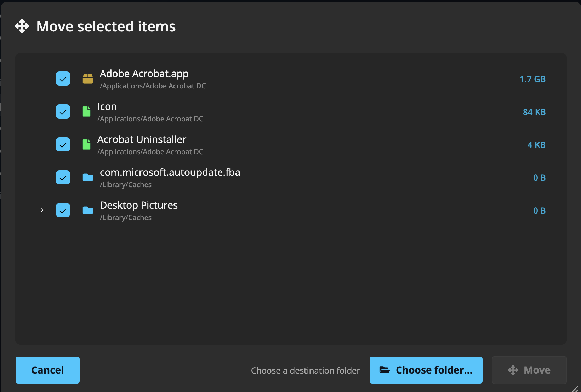The height and width of the screenshot is (392, 581).
Task: Click the 4 KB size value
Action: tap(536, 145)
